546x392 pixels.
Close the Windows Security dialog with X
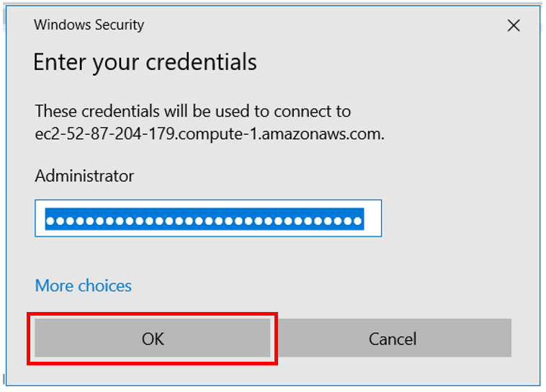514,26
